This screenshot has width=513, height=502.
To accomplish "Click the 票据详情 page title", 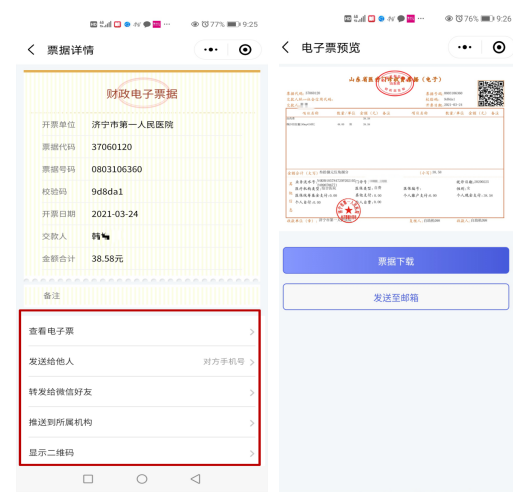I will (x=70, y=50).
